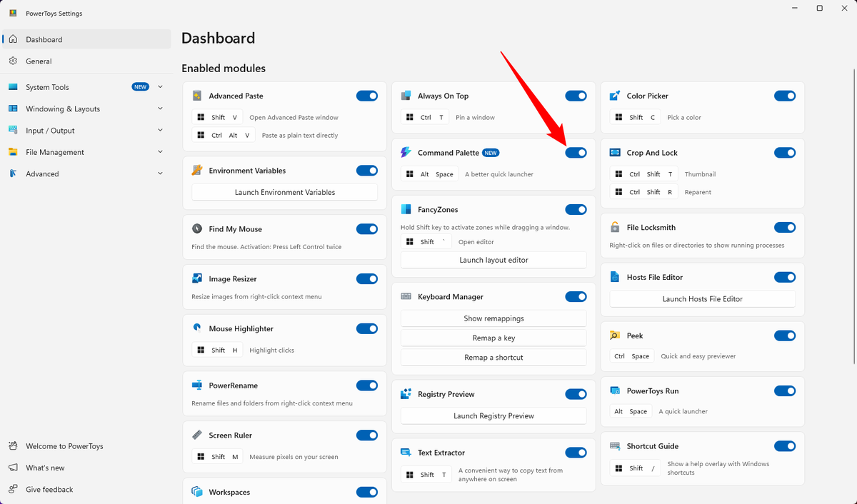Toggle Find My Mouse off
Screen dimensions: 857x504
367,229
